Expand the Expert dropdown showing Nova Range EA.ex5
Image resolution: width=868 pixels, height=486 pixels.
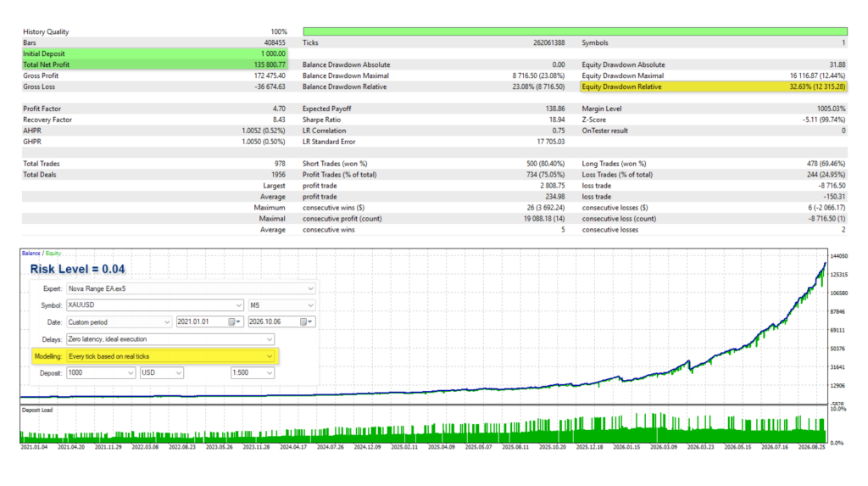tap(310, 288)
